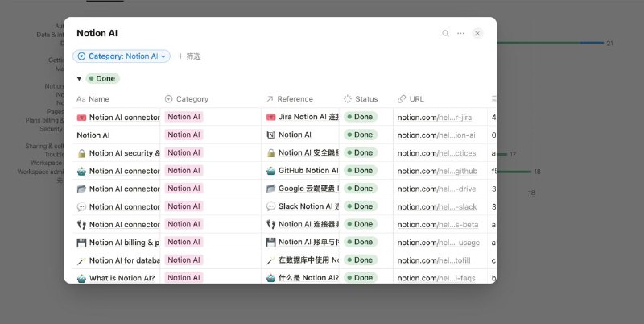Open URL ending in -usage

tap(439, 243)
